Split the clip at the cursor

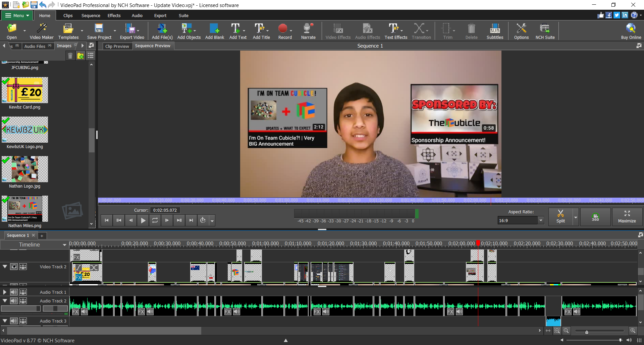pyautogui.click(x=560, y=217)
